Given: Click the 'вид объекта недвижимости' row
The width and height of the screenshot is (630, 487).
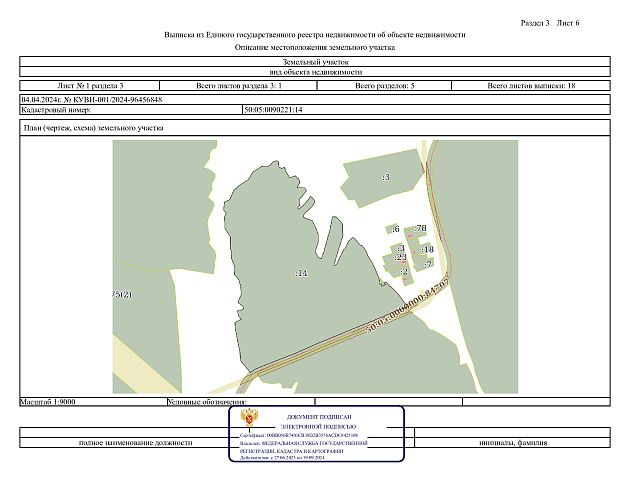Looking at the screenshot, I should point(315,72).
